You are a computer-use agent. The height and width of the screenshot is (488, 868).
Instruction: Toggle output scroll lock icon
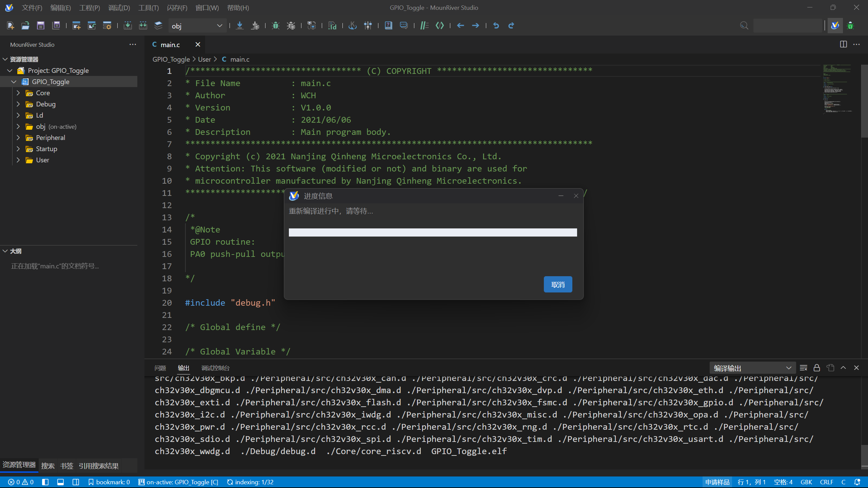pos(817,368)
